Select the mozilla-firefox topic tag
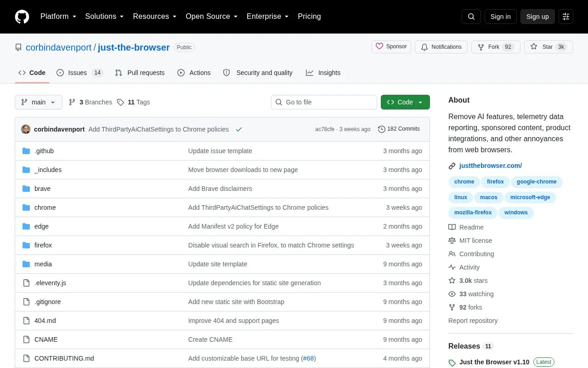This screenshot has height=368, width=588. click(x=473, y=213)
